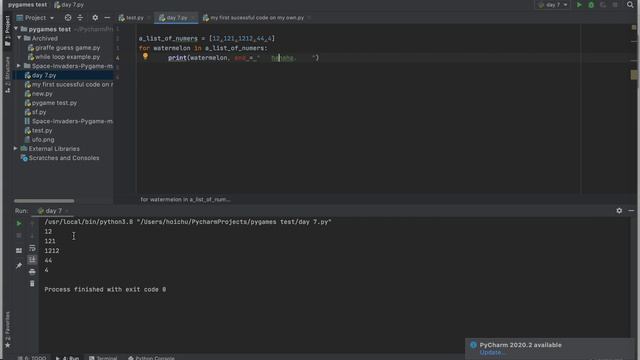Click the Project panel horizontal scrollbar
Viewport: 640px width, 360px height.
coord(44,201)
